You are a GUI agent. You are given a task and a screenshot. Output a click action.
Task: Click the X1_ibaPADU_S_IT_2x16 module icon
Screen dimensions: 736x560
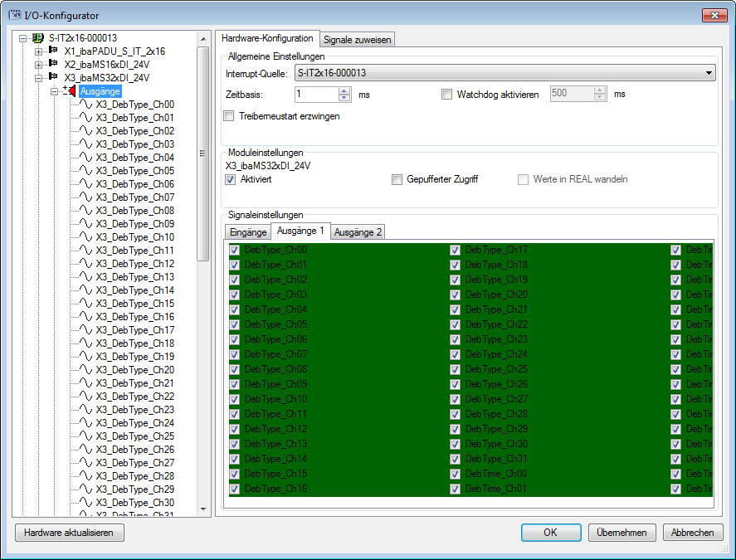[54, 51]
